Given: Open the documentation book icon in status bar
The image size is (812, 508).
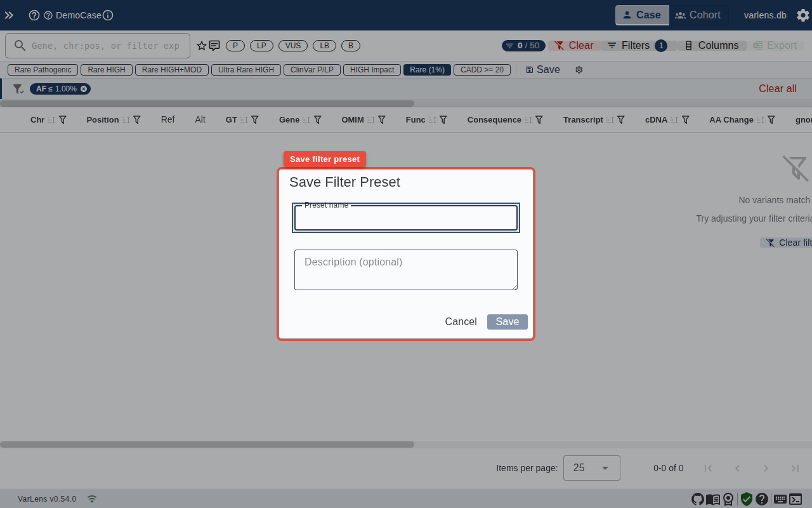Looking at the screenshot, I should coord(712,499).
